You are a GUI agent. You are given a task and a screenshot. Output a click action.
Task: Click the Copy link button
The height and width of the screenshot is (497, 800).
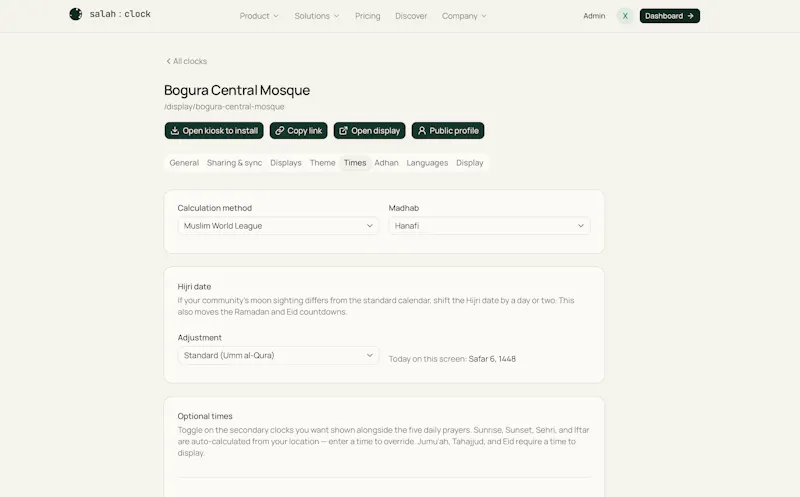(298, 131)
